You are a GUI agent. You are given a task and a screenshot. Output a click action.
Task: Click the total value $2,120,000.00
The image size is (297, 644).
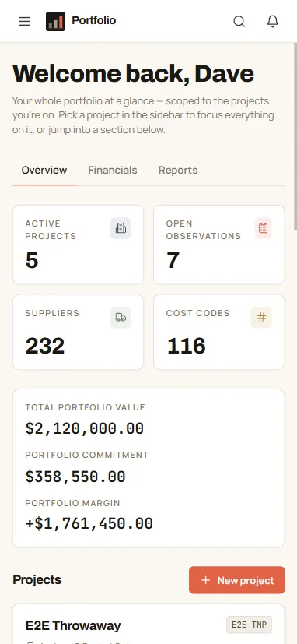(85, 429)
